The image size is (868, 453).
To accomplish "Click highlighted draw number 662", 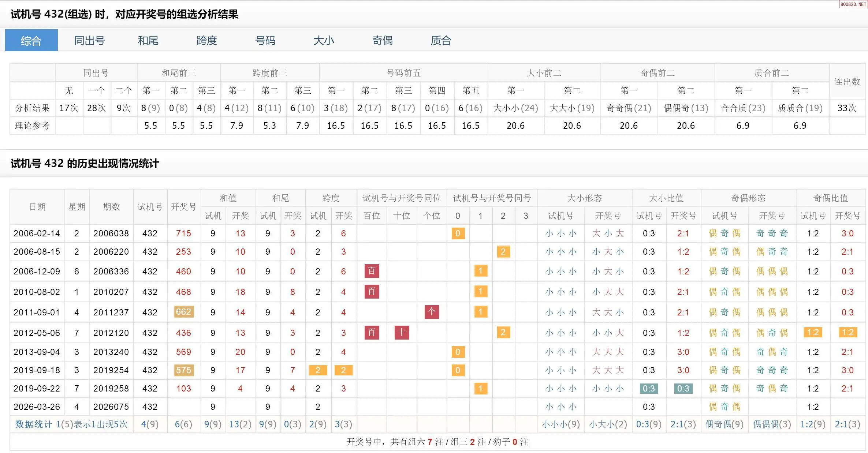I will point(183,312).
